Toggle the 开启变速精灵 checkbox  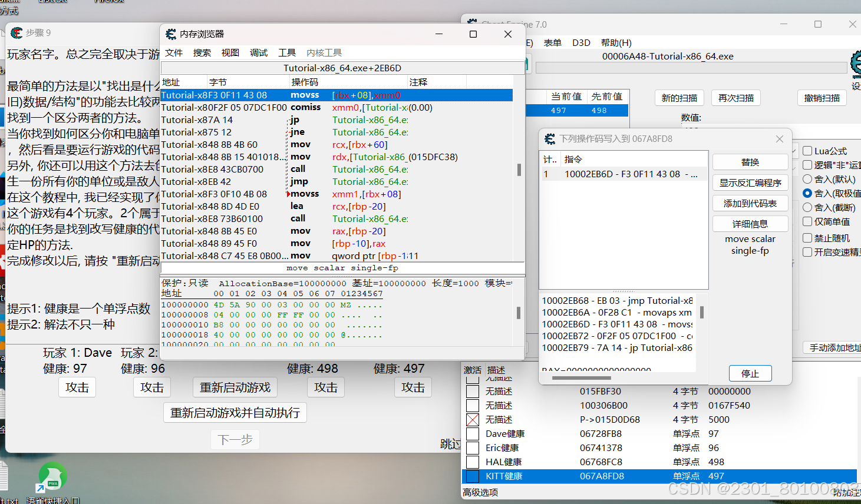pyautogui.click(x=807, y=252)
